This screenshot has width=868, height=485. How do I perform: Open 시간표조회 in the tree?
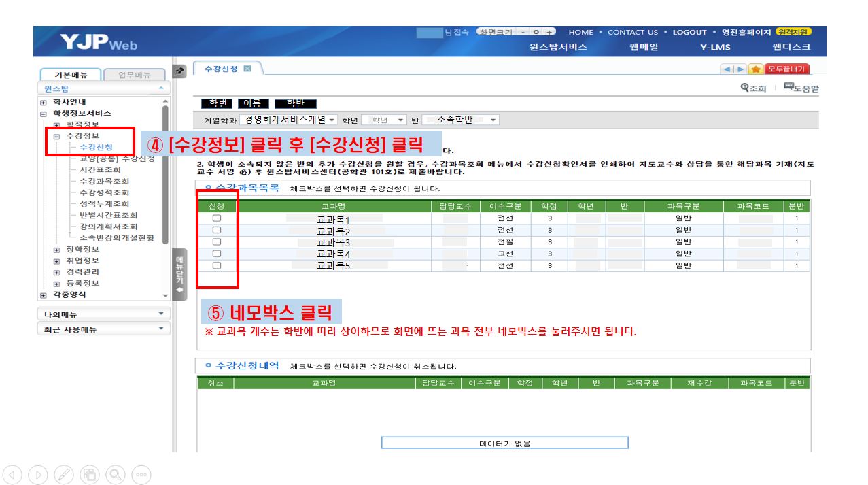[x=100, y=170]
